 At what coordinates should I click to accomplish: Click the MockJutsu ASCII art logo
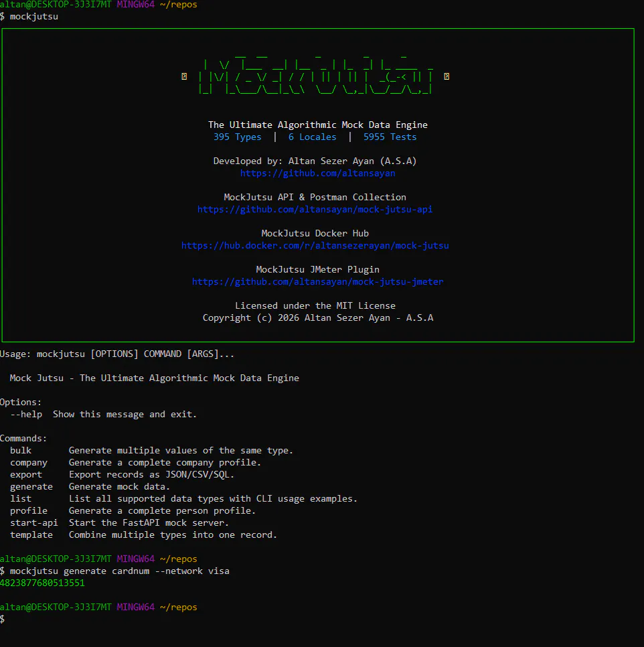(x=315, y=75)
